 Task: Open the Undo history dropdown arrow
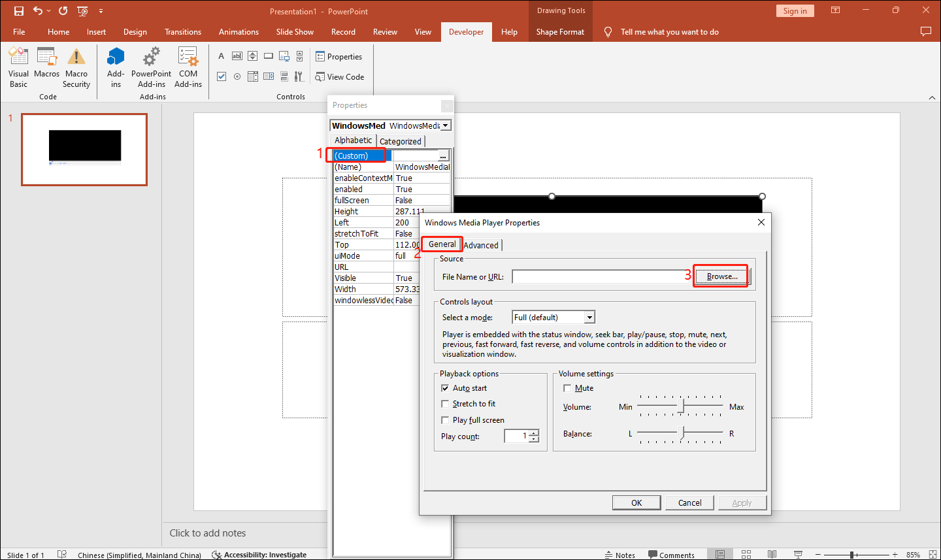click(x=49, y=11)
